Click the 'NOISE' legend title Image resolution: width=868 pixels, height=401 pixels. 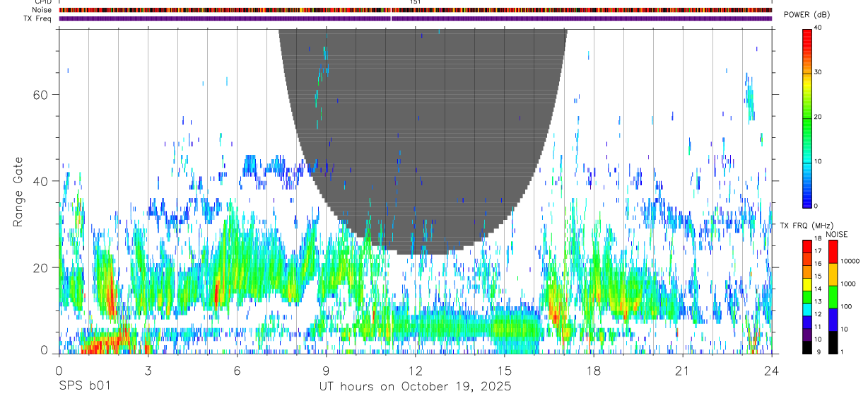pos(837,234)
